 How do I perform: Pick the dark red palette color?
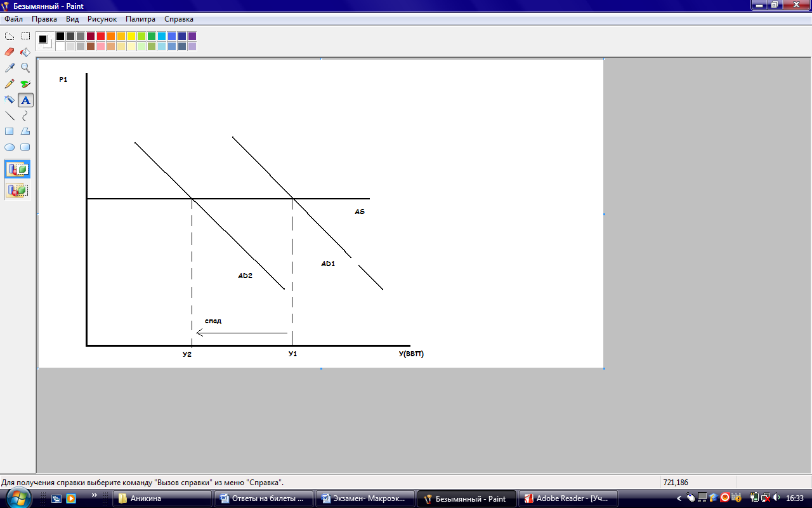coord(91,36)
